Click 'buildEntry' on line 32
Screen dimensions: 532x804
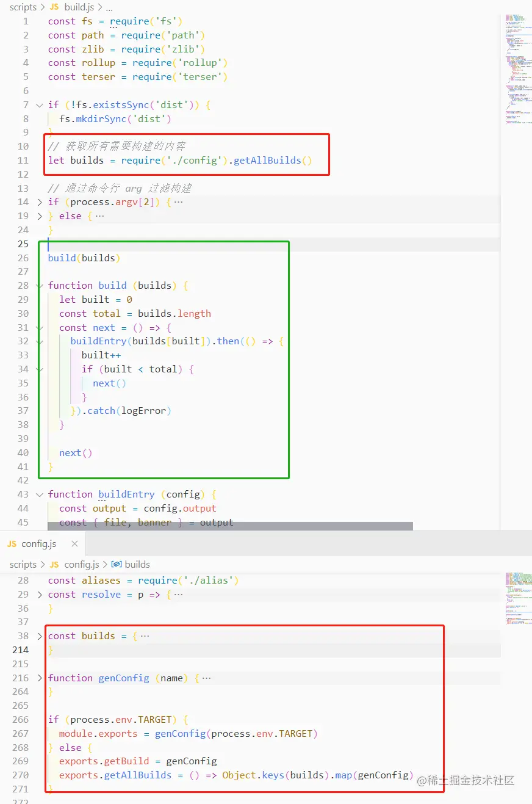98,341
